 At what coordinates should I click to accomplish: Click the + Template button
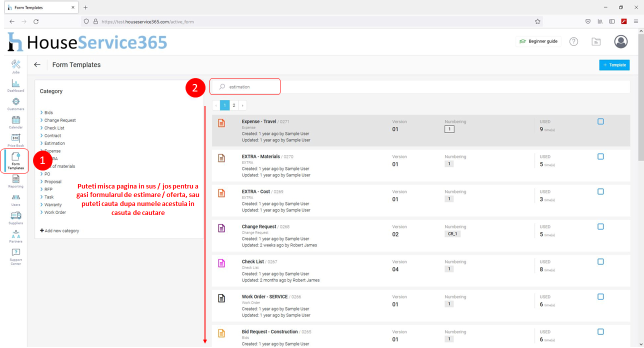614,65
